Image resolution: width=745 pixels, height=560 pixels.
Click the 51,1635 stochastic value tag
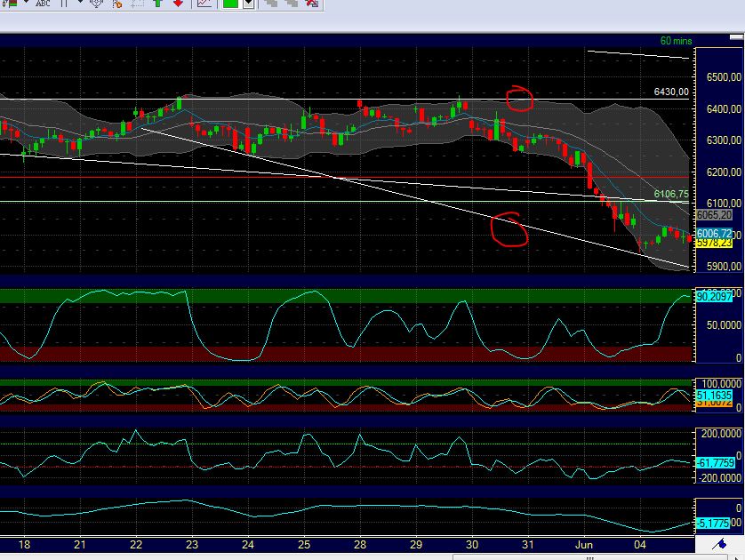[714, 396]
